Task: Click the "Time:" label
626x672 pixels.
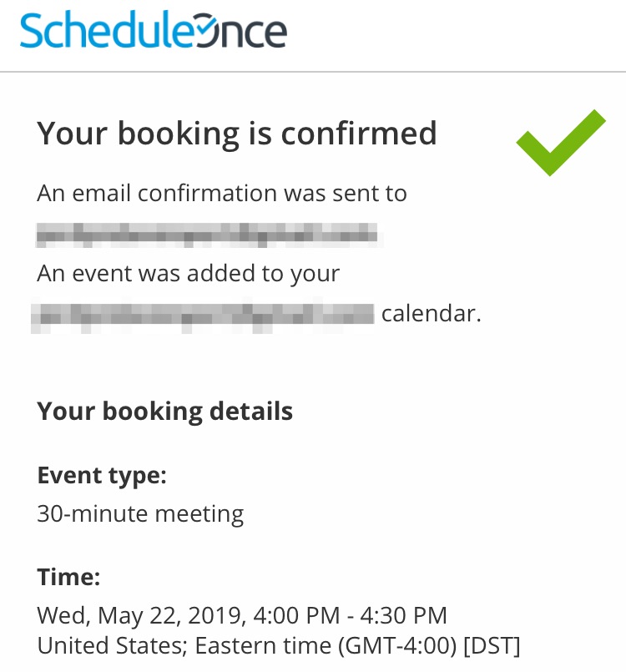Action: point(68,577)
